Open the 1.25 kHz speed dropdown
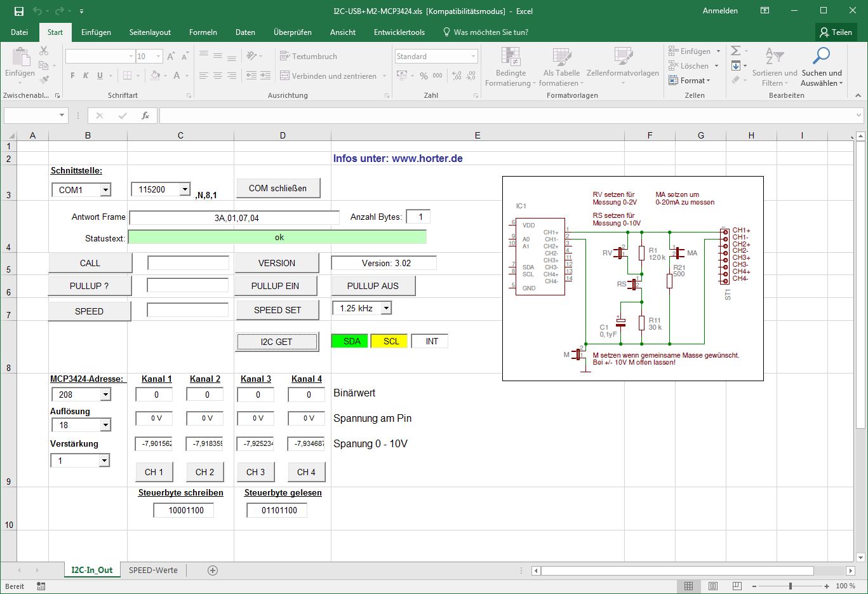This screenshot has height=594, width=868. coord(386,308)
